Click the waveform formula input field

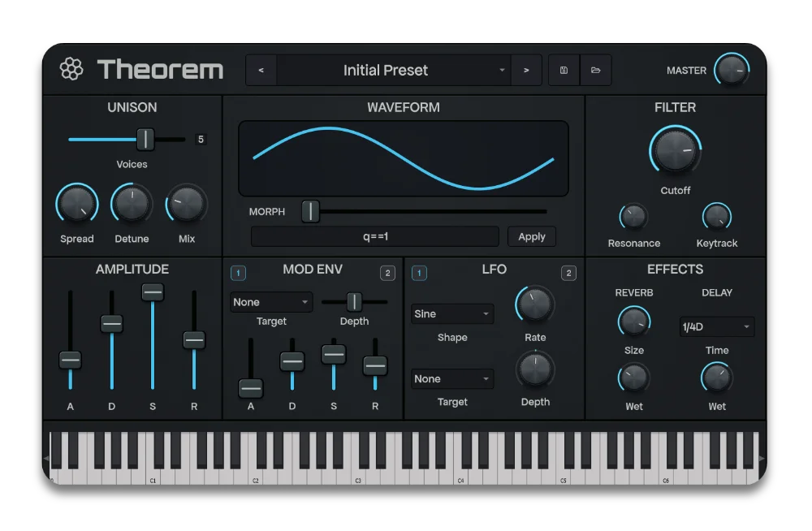point(375,236)
